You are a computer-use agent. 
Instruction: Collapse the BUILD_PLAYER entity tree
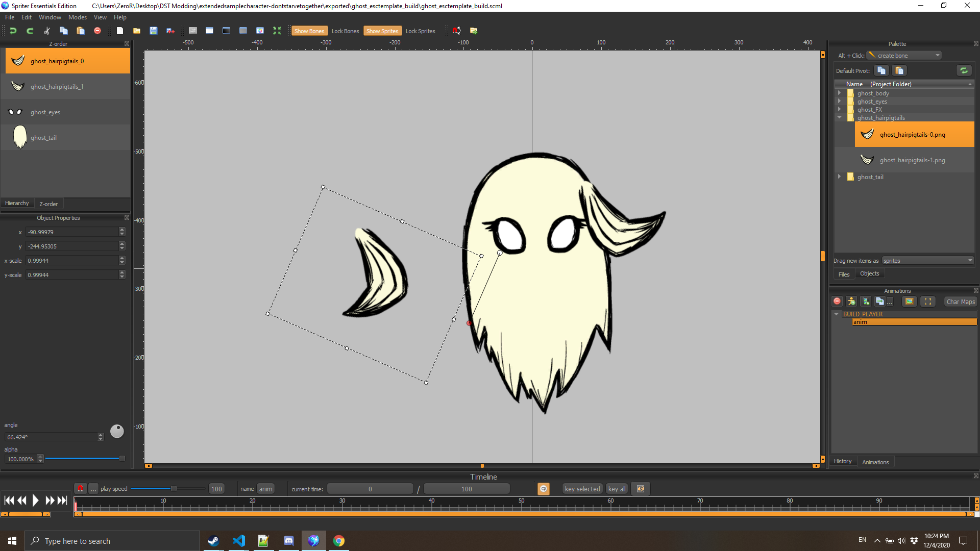click(x=836, y=314)
